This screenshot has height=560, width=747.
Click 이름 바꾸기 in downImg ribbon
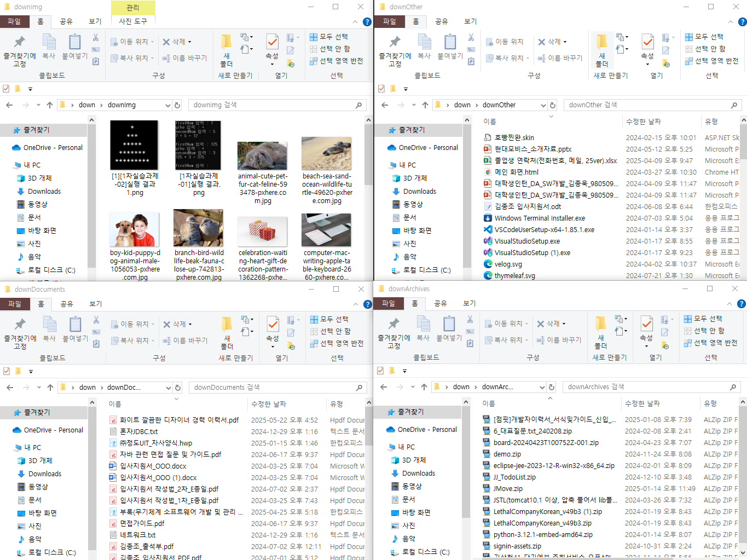click(185, 58)
